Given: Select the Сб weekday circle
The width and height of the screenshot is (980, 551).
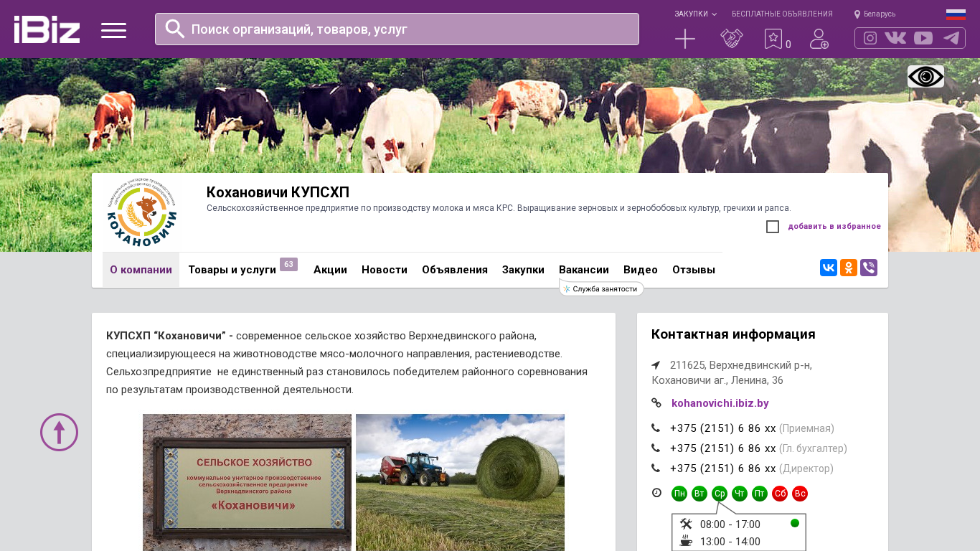Looking at the screenshot, I should click(x=780, y=494).
